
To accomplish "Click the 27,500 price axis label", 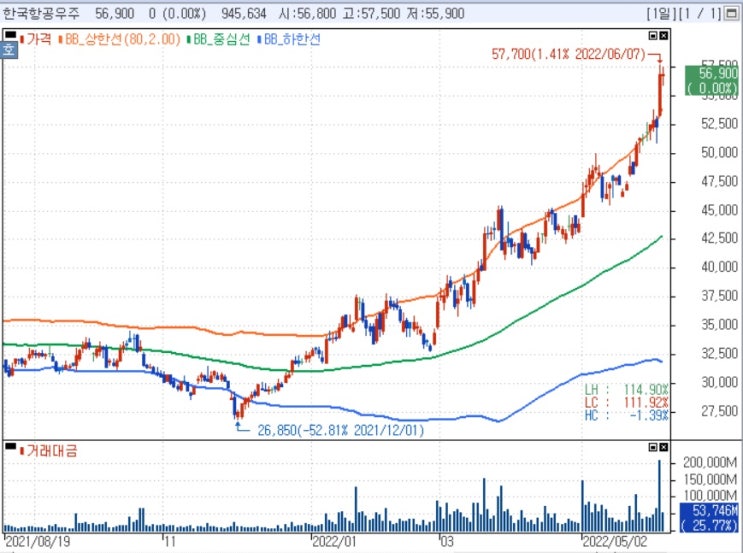I will tap(719, 411).
